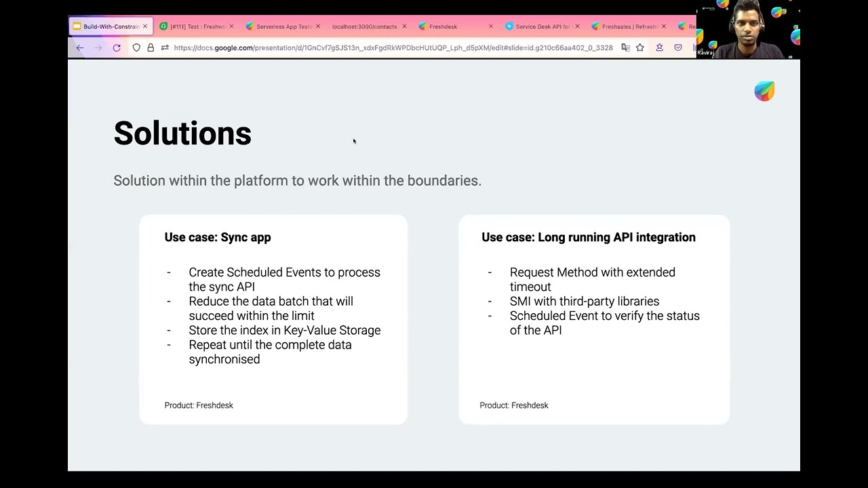868x488 pixels.
Task: Click the Raviraj webcam video thumbnail
Action: tap(748, 29)
